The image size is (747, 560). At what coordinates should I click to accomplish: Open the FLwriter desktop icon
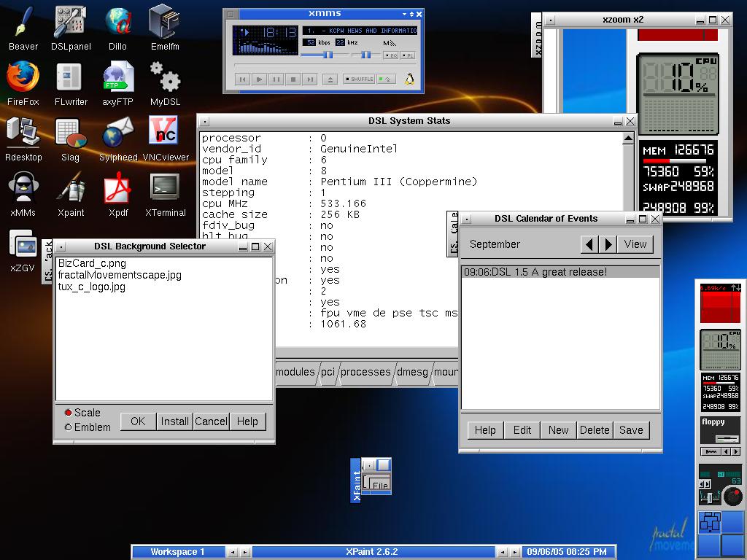pos(71,83)
